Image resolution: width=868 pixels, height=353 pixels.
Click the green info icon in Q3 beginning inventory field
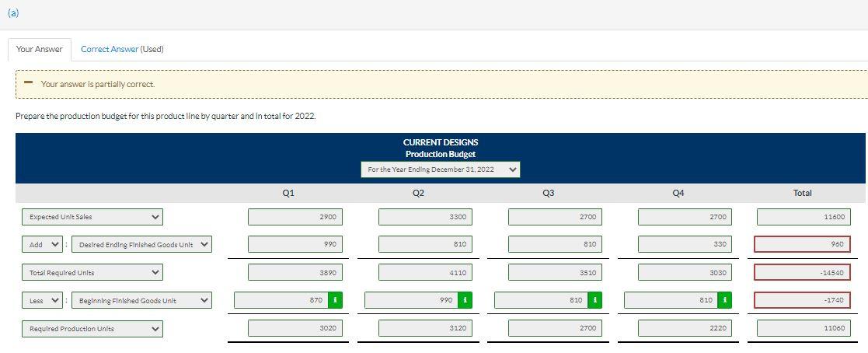pos(595,300)
